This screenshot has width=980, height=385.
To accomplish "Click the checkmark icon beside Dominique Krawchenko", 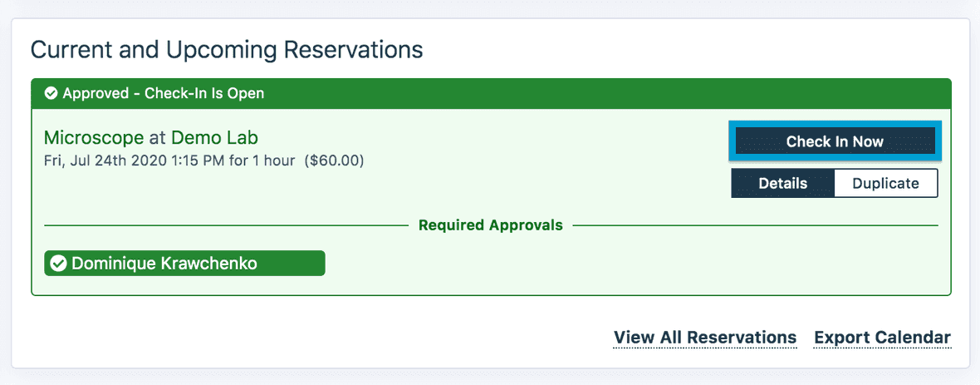I will [58, 264].
